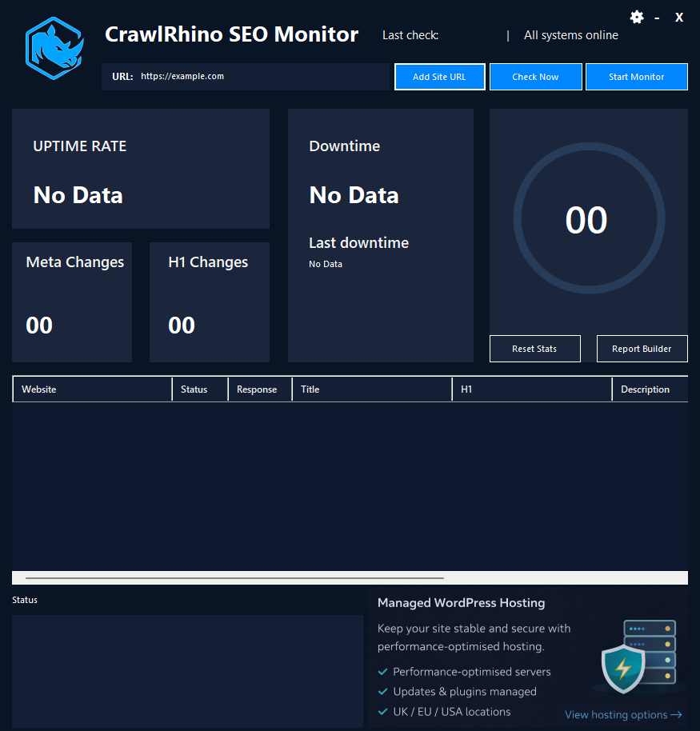Click the arrow after View hosting options
700x731 pixels.
coord(677,714)
